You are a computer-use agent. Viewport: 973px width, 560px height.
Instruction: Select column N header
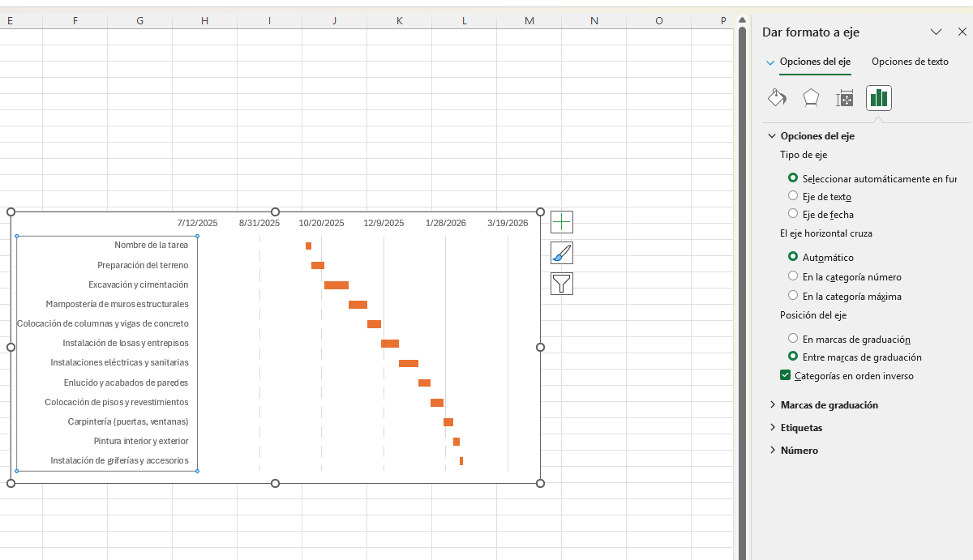594,20
